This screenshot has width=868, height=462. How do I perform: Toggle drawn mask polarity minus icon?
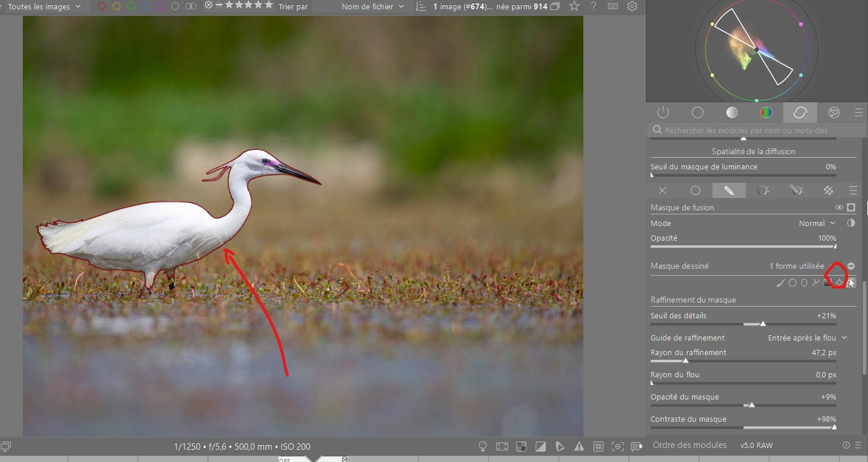(x=851, y=266)
